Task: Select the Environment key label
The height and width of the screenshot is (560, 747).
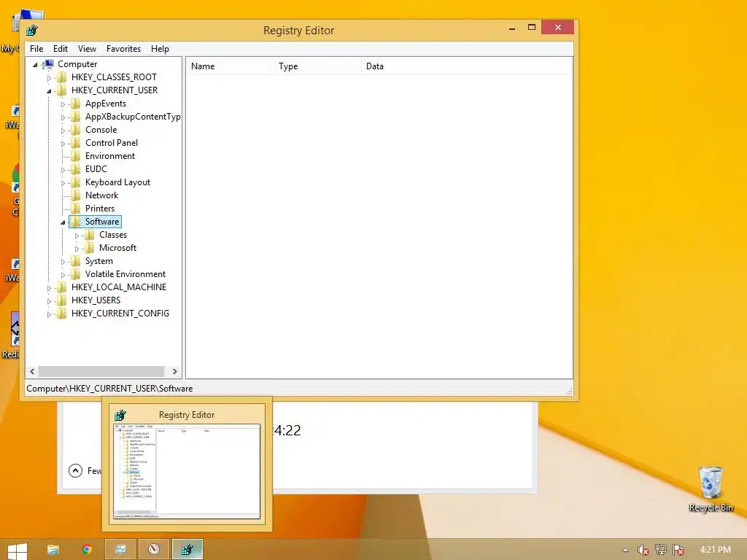Action: [x=110, y=156]
